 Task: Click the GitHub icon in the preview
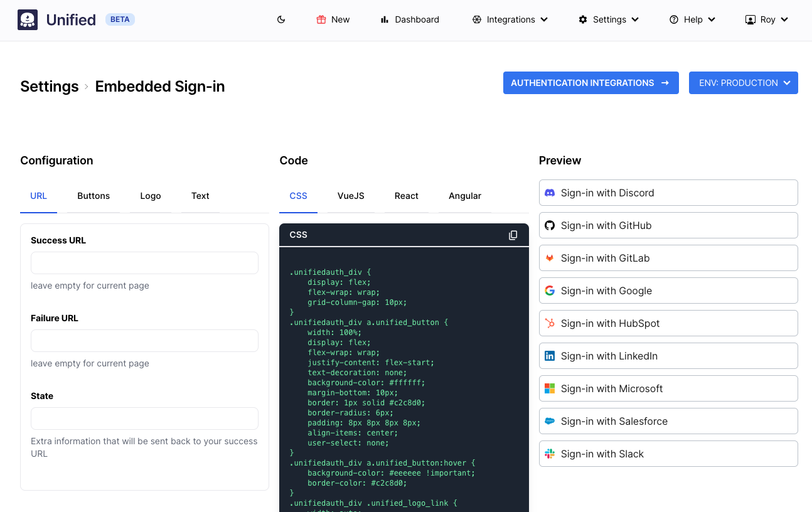coord(550,225)
